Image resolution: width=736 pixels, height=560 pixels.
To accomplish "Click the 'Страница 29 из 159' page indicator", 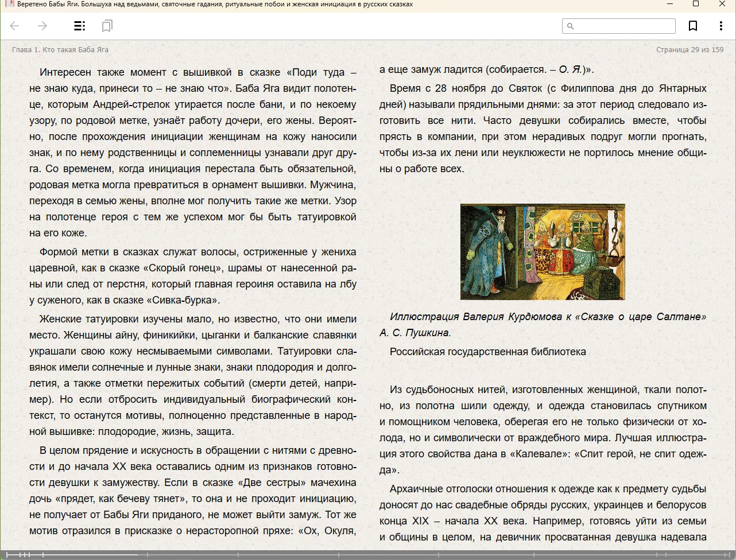I will [689, 50].
